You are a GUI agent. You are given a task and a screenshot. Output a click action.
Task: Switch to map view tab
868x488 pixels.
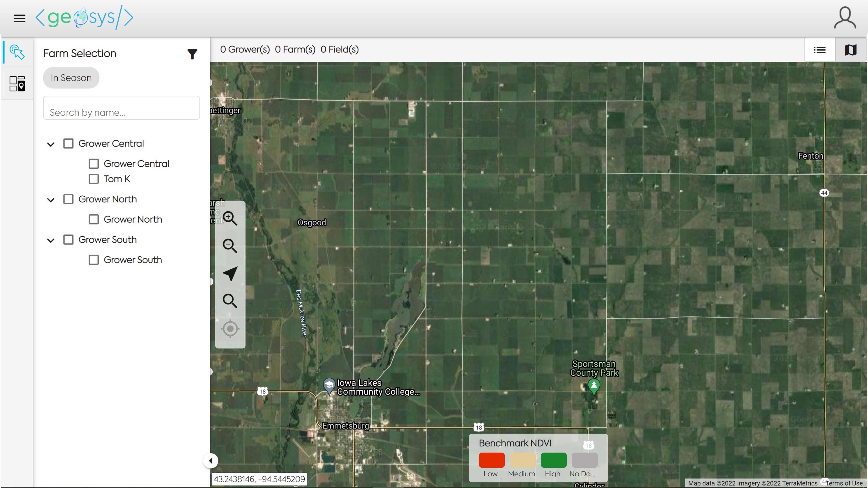pos(850,50)
